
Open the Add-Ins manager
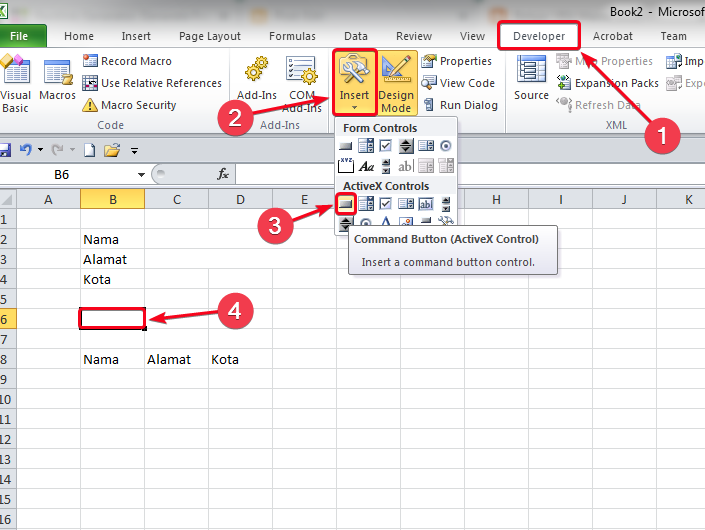click(257, 79)
